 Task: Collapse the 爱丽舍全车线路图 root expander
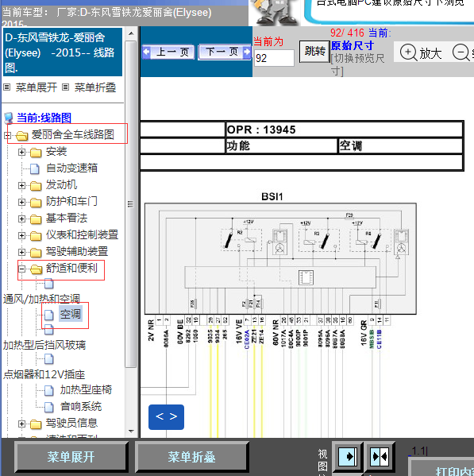coord(8,135)
